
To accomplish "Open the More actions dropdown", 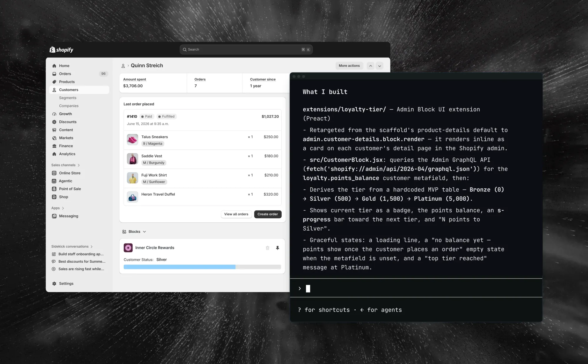I will point(349,66).
